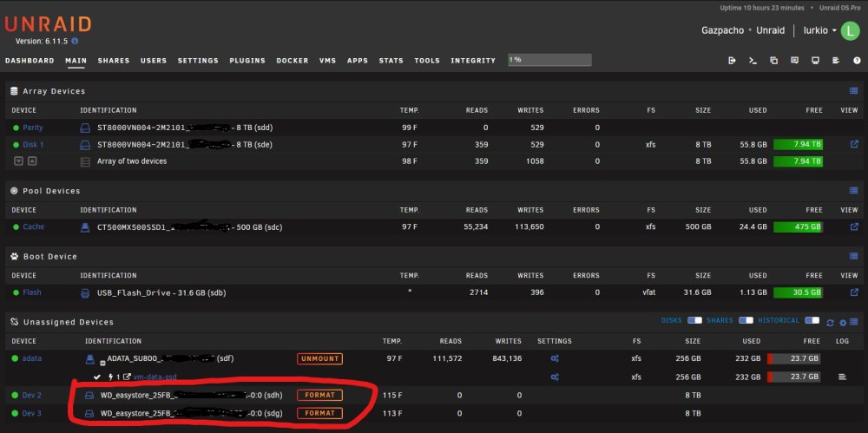Open the system Log icon in header
Image resolution: width=868 pixels, height=433 pixels.
coord(836,61)
